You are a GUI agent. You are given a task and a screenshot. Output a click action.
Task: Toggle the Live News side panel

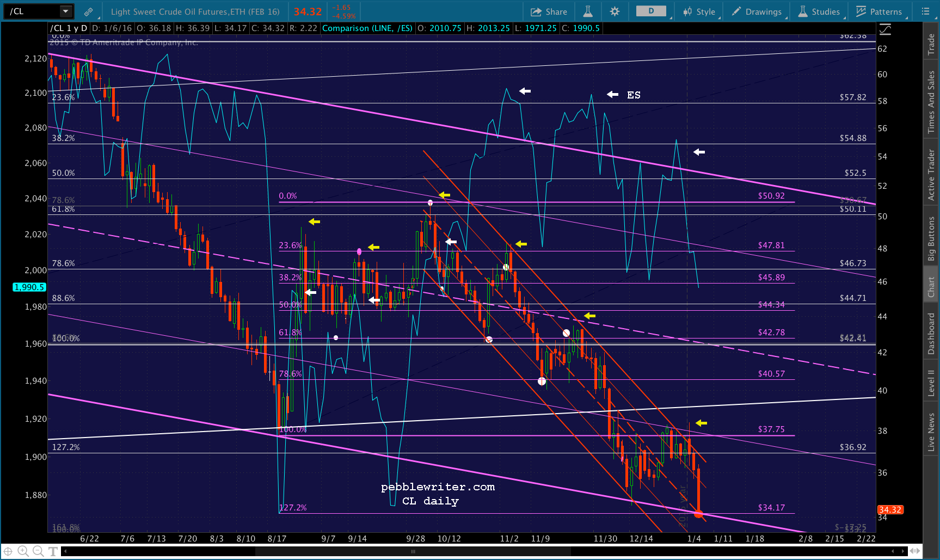pos(931,432)
